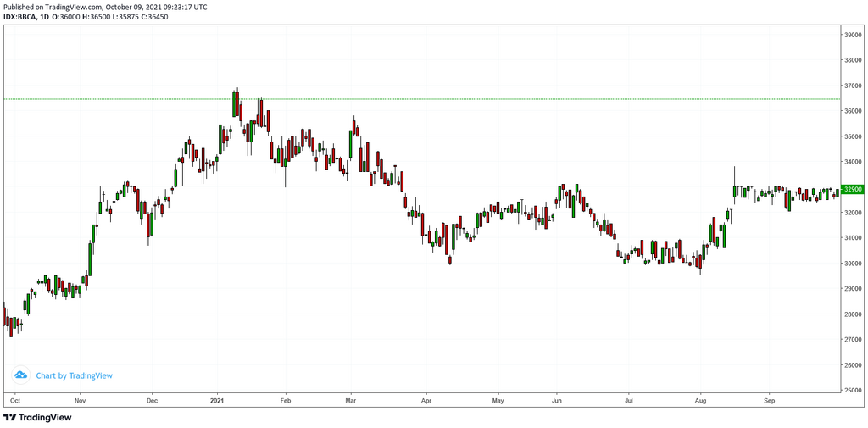Click the 25000 label on price axis
Viewport: 868px width, 428px height.
852,391
